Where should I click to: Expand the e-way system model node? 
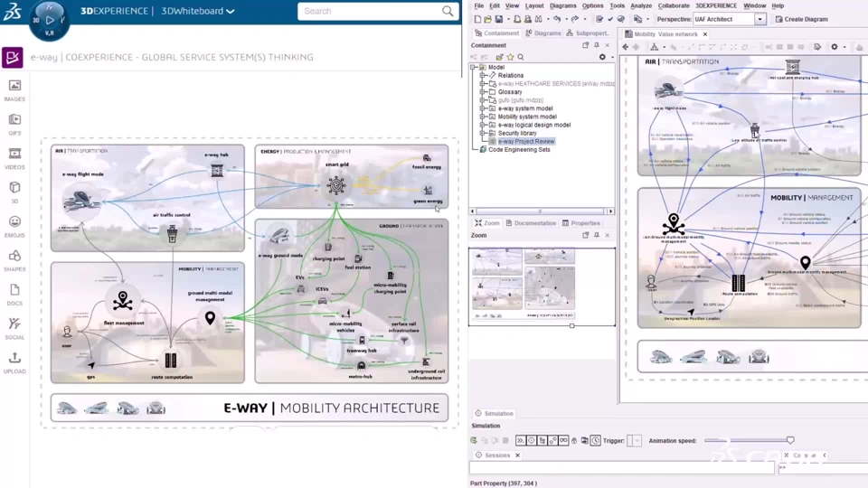click(482, 108)
